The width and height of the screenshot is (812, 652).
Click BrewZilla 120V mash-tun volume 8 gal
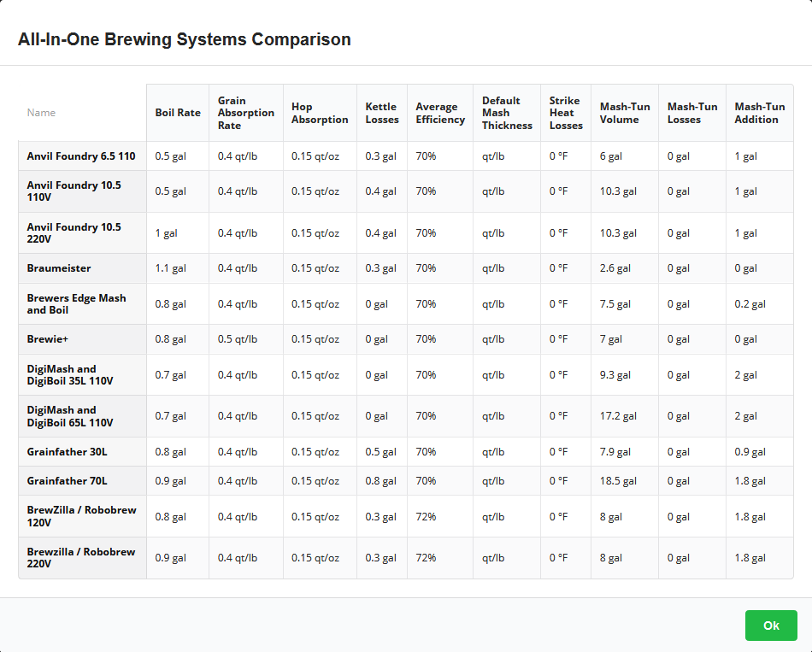tap(611, 516)
